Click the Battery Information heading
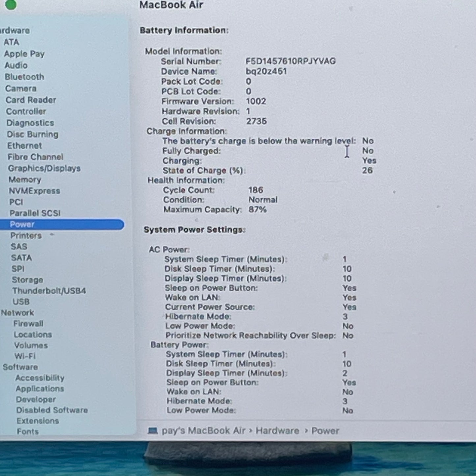 [184, 30]
